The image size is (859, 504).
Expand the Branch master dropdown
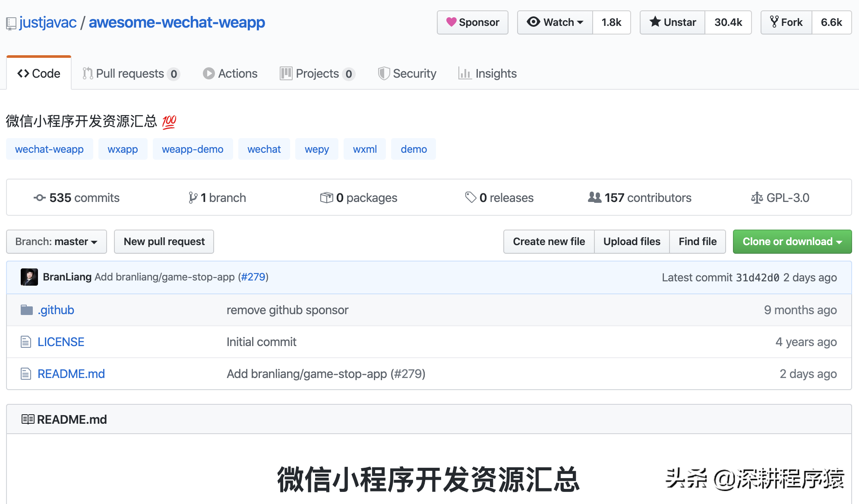tap(55, 241)
